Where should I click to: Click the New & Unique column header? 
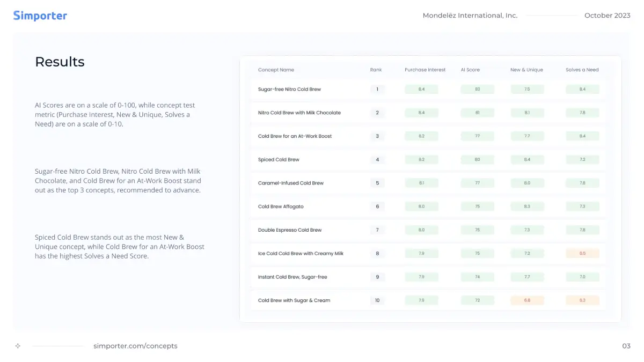click(526, 70)
